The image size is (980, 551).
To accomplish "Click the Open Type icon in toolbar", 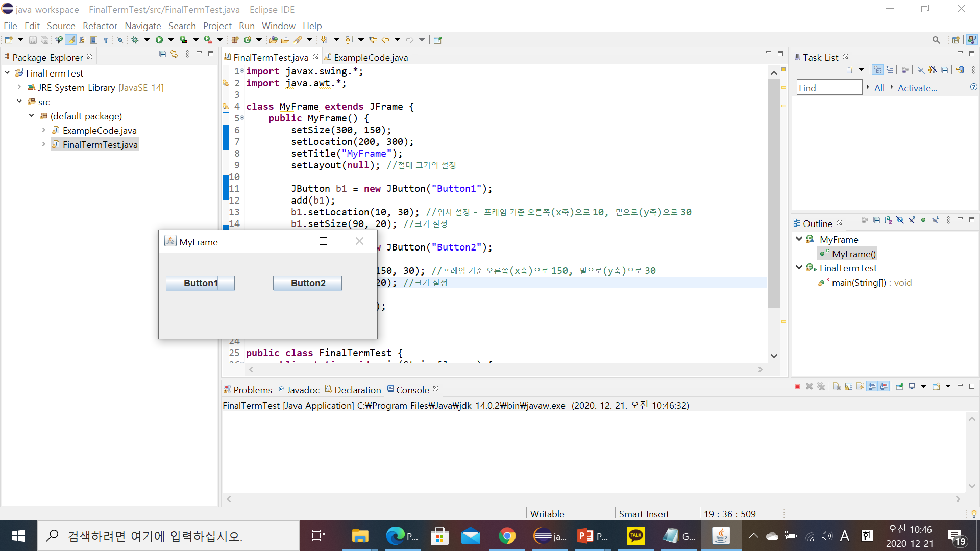I will (273, 40).
